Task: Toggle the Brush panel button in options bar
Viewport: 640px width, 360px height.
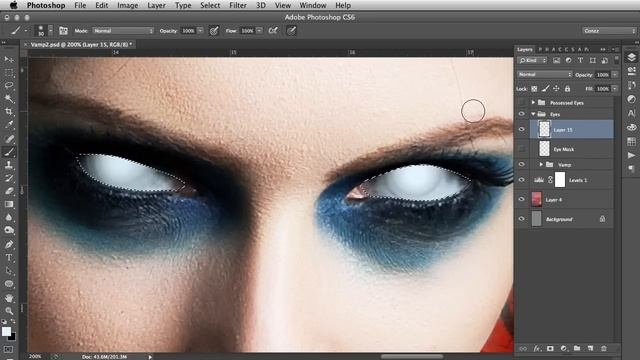Action: click(x=63, y=31)
